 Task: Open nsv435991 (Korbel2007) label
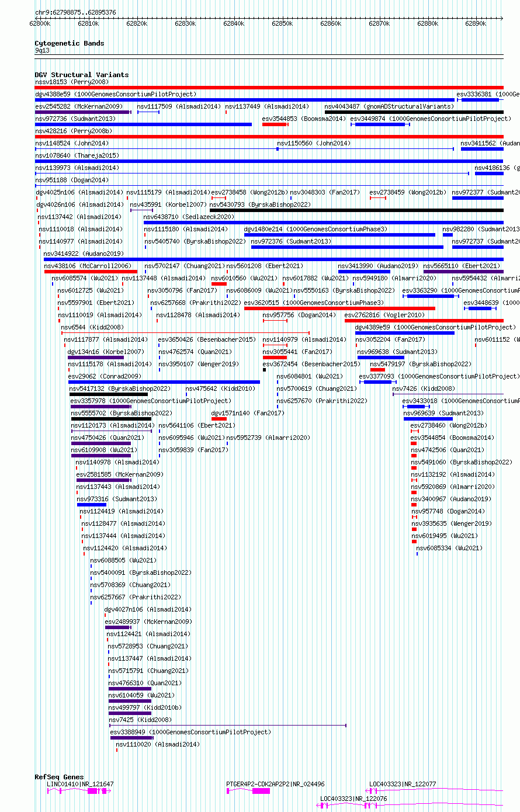[168, 204]
